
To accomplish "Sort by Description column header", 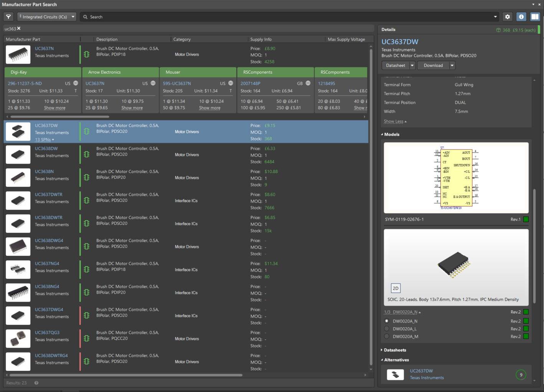I will [x=107, y=39].
